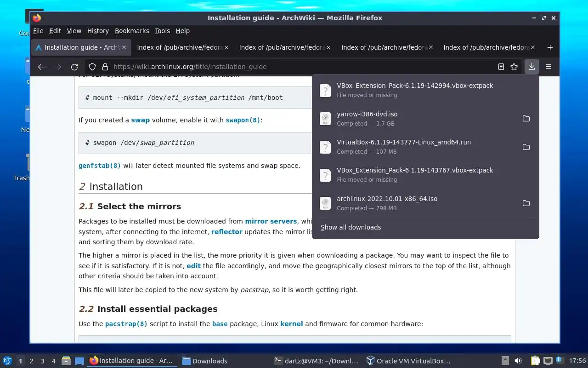Close the Installation guide tab
588x368 pixels.
[124, 47]
